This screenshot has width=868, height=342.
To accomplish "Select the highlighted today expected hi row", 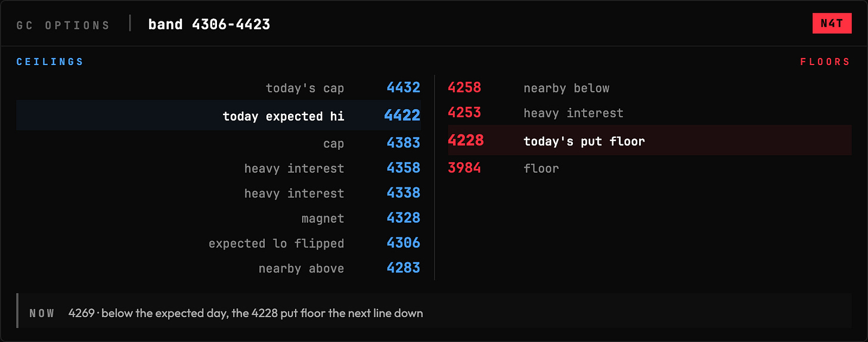I will point(219,115).
